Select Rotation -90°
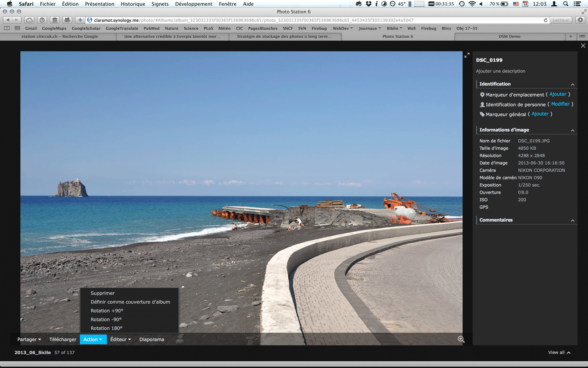 pos(129,319)
